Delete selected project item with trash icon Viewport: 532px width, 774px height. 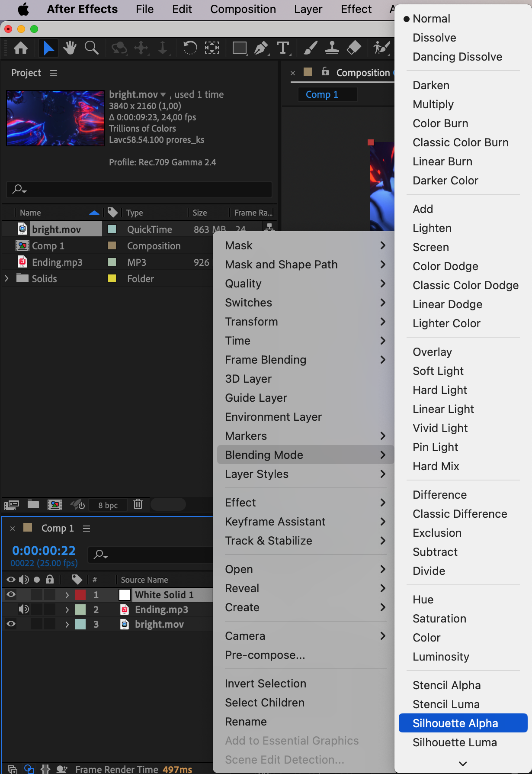[x=138, y=504]
